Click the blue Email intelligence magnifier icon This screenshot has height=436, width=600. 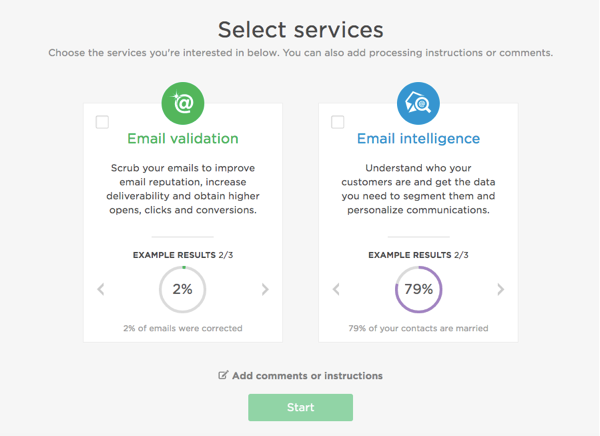click(418, 103)
